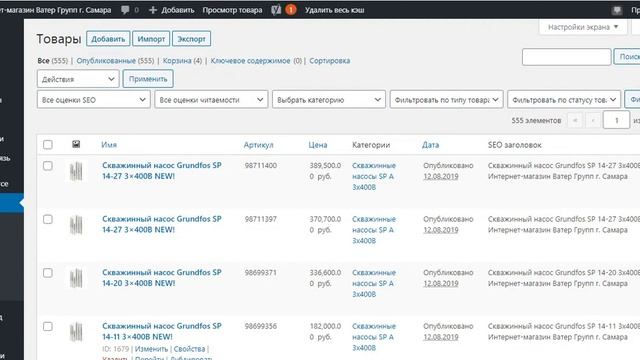Open product Grundfos SP 14-11 3×400В NEW!
This screenshot has height=360, width=640.
click(162, 331)
